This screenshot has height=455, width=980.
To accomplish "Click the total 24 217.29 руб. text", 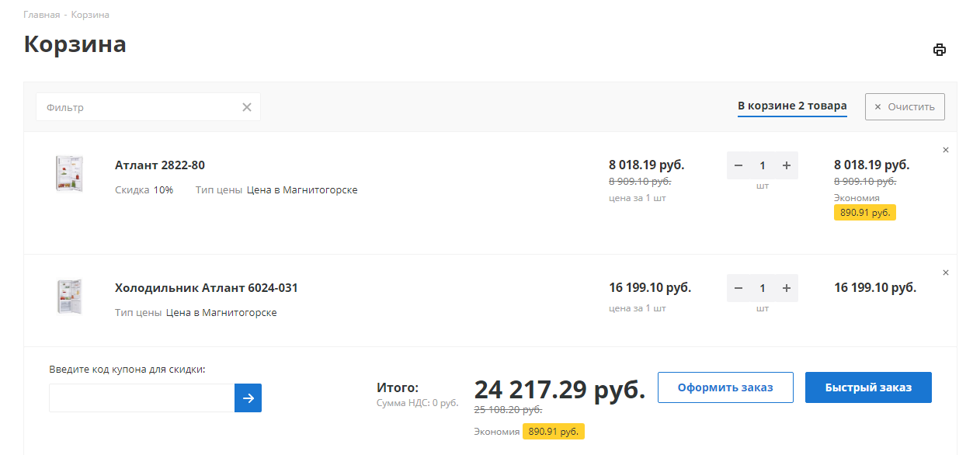I will pyautogui.click(x=560, y=389).
